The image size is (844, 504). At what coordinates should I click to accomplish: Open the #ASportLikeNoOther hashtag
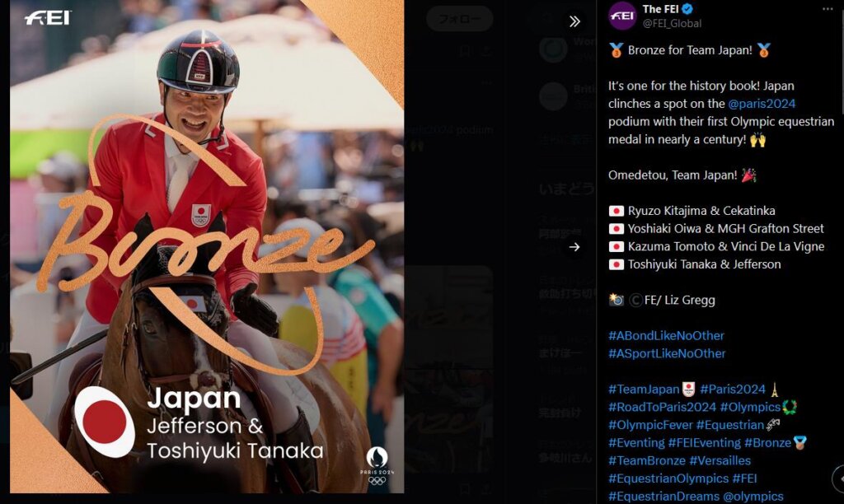pos(666,353)
